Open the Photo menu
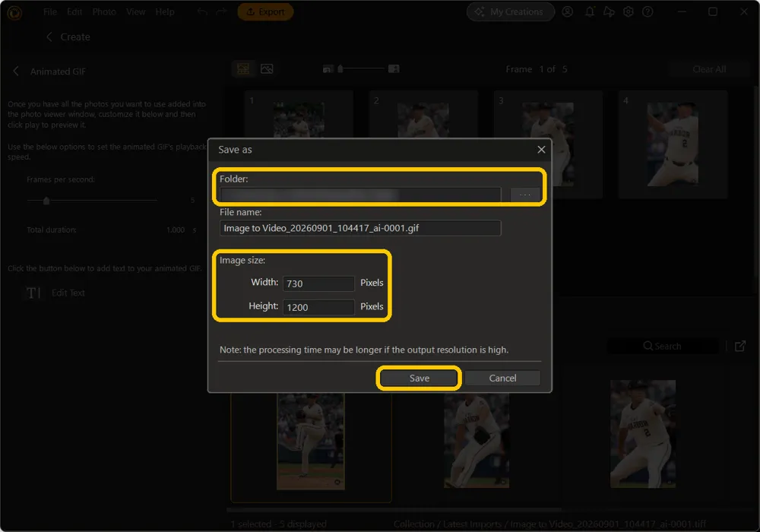760x532 pixels. click(x=104, y=11)
